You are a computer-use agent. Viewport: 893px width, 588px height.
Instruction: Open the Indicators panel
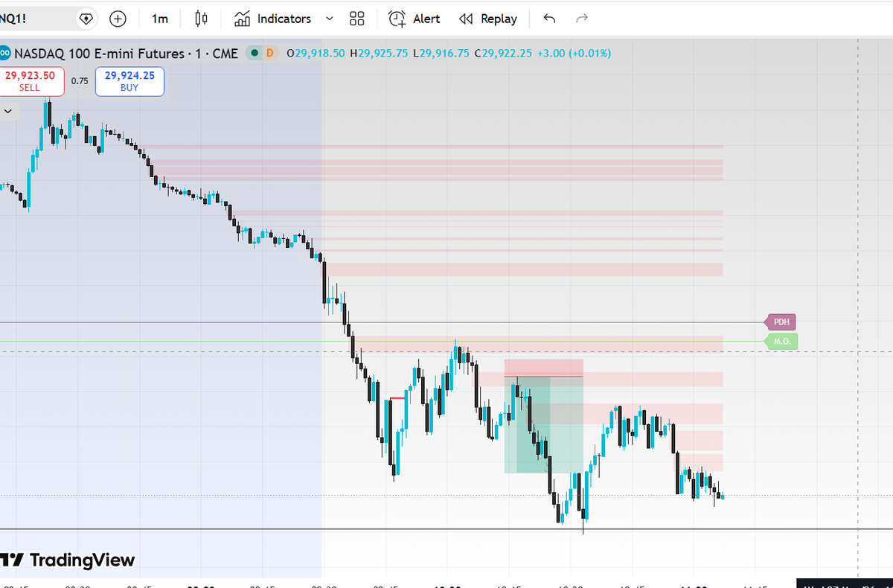click(x=272, y=19)
